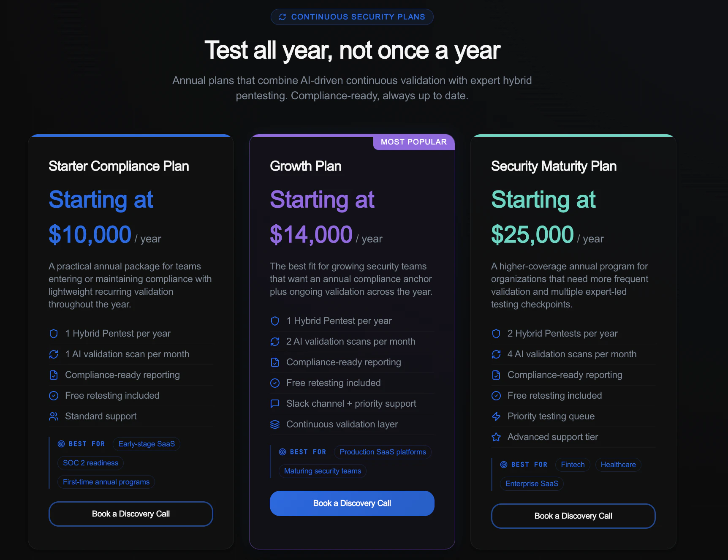Click the star icon beside Advanced support tier

coord(496,437)
